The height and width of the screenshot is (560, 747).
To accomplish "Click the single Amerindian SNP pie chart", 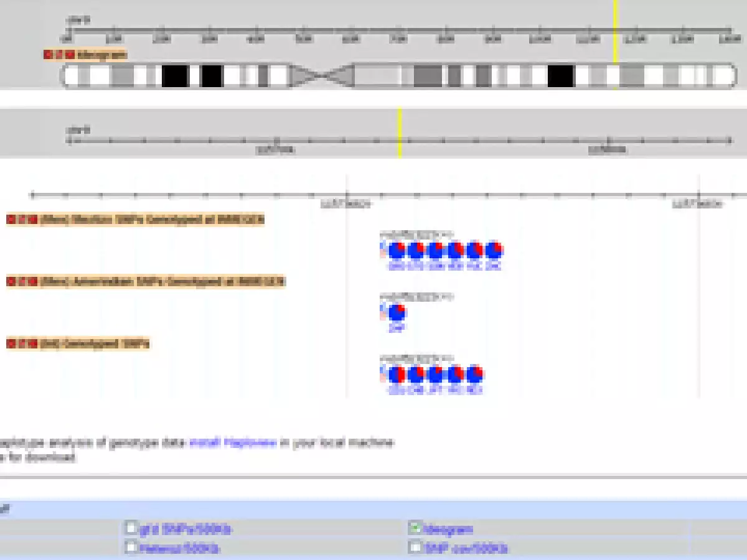I will tap(396, 312).
